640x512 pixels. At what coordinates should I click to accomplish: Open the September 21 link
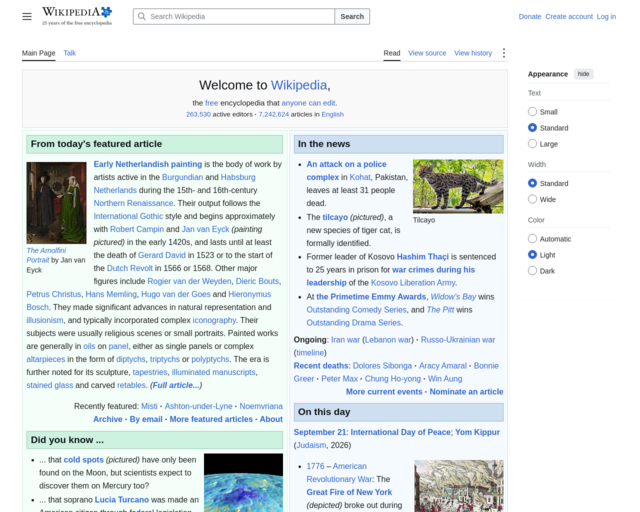click(320, 432)
